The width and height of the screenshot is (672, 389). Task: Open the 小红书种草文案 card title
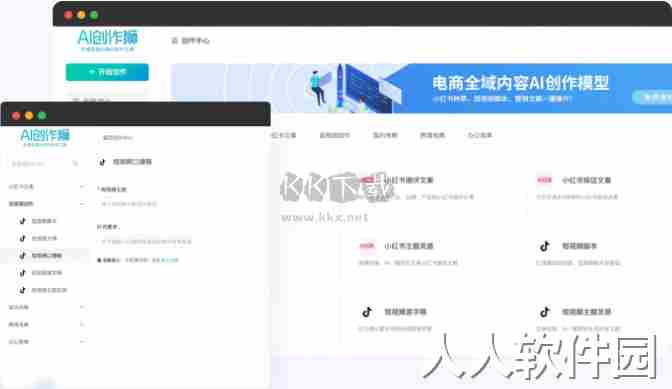point(409,180)
